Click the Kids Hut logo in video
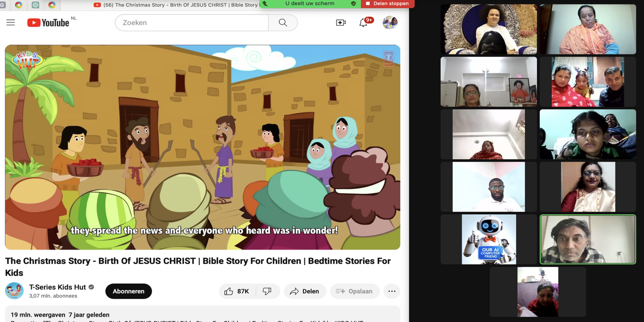 27,60
